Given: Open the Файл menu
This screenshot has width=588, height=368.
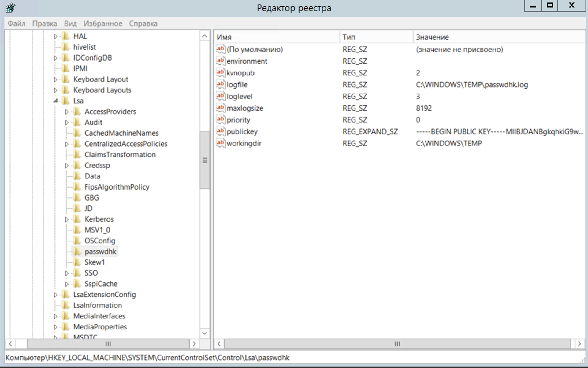Looking at the screenshot, I should (x=17, y=24).
